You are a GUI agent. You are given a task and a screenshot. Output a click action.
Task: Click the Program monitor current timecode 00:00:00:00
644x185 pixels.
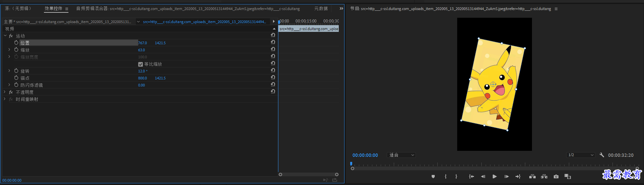point(365,155)
